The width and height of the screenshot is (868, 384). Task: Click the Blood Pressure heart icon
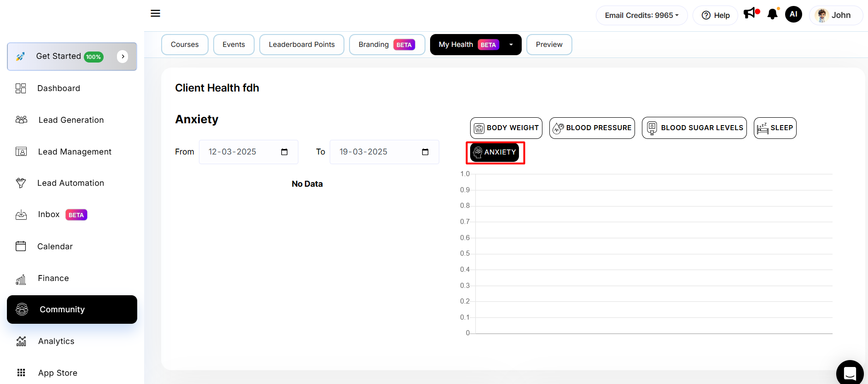point(558,128)
